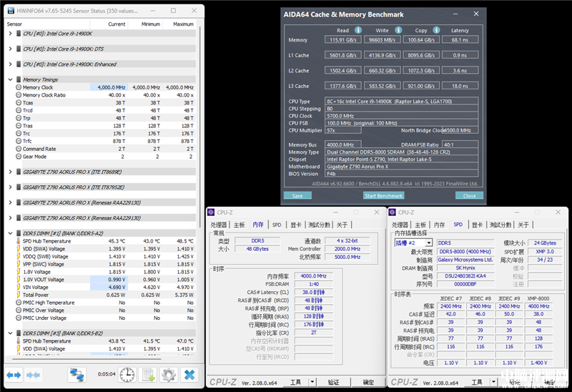The image size is (572, 392).
Task: Click lightning icon beside VPP (SWC) Voltage
Action: tap(19, 264)
